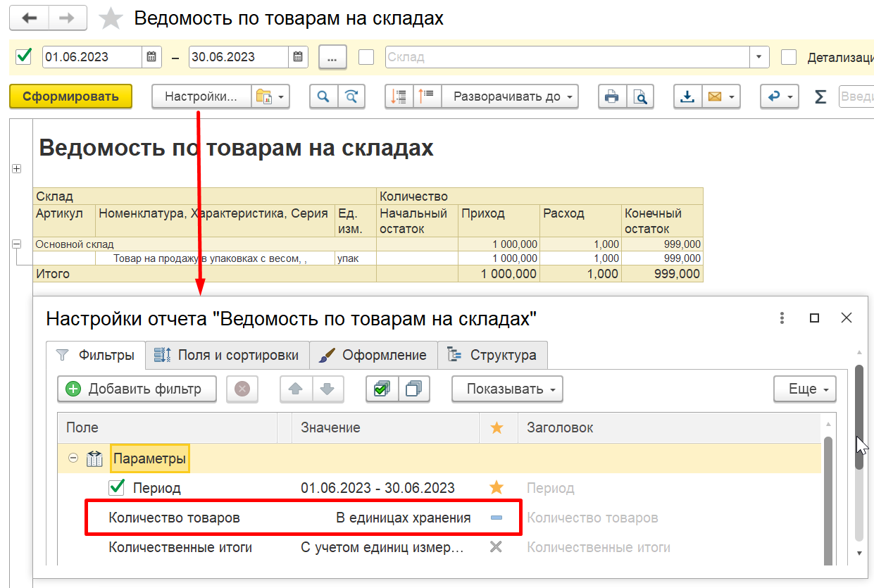
Task: Click the Склад input field
Action: [x=568, y=57]
